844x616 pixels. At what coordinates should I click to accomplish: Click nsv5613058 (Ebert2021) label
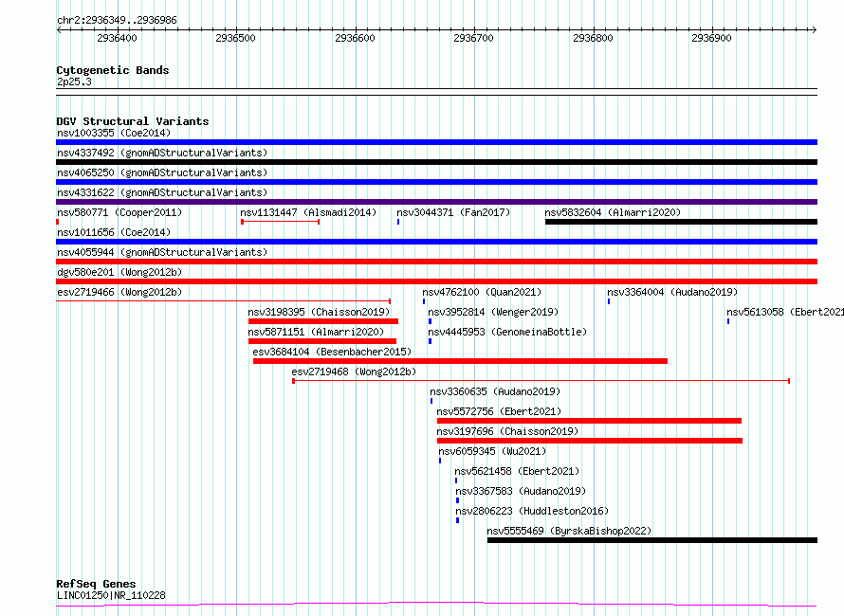click(785, 312)
